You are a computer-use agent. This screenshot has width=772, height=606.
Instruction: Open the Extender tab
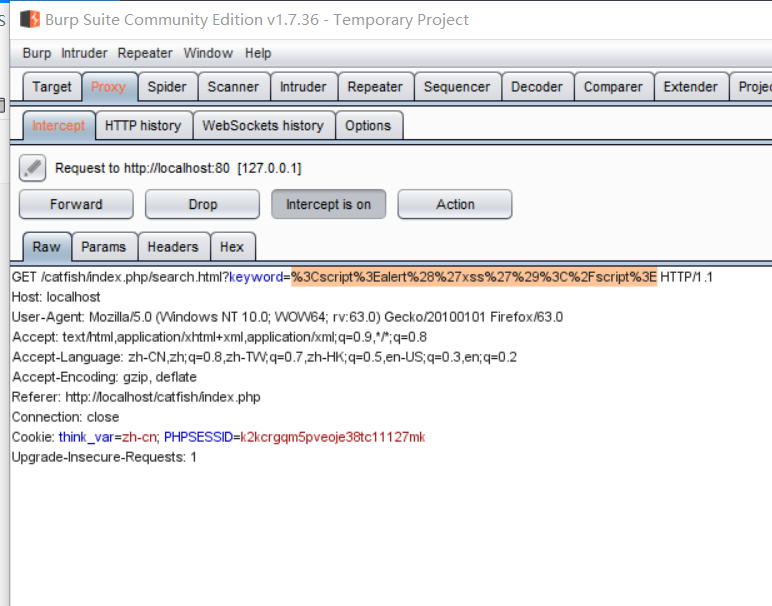pos(690,87)
